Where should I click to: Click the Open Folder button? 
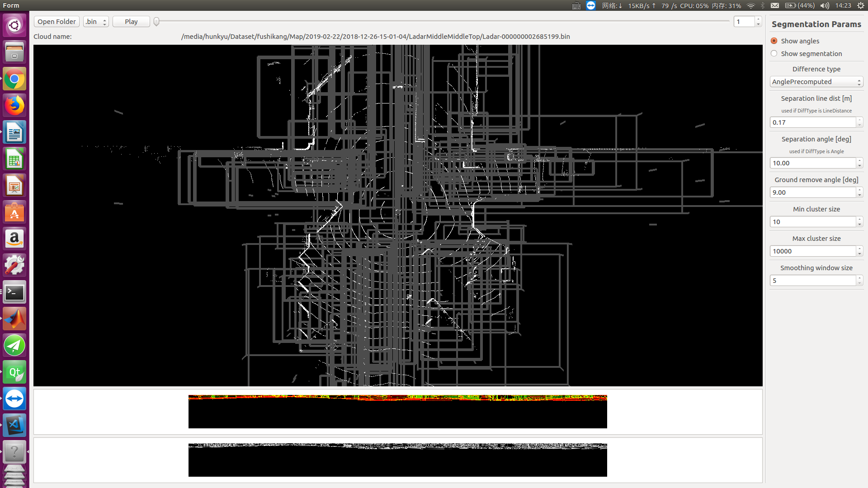56,21
